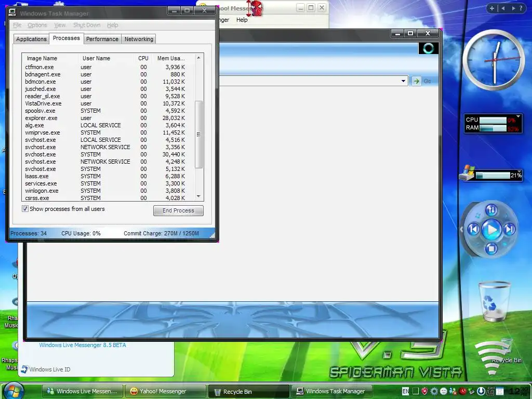Click the Windows drive usage gadget icon
Viewport: 532px width, 399px height.
pos(467,173)
